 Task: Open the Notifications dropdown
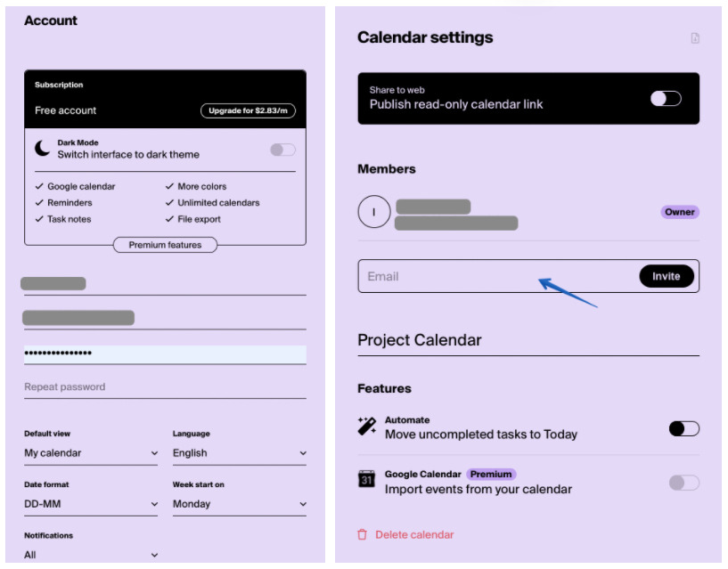[x=91, y=555]
